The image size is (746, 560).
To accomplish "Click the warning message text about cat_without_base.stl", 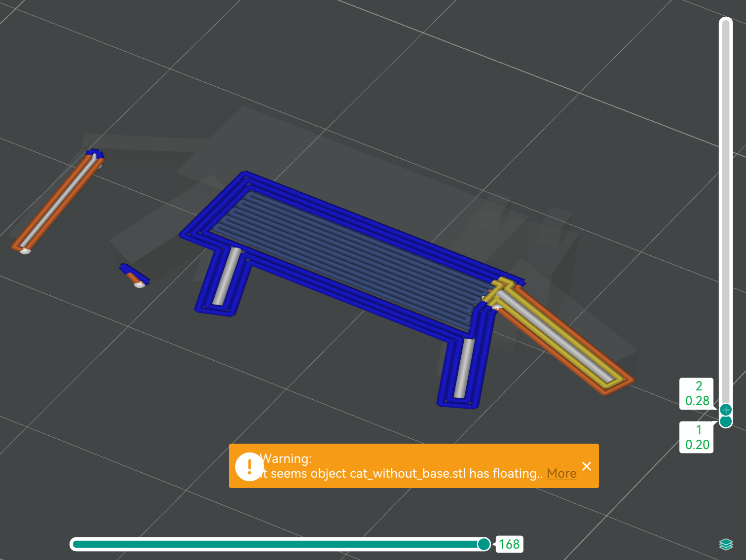I will 401,473.
